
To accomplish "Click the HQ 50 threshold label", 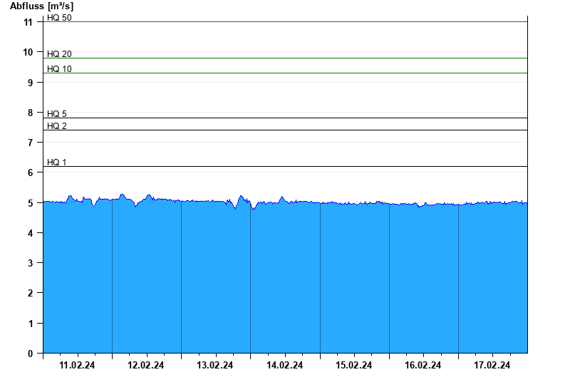I will point(59,17).
